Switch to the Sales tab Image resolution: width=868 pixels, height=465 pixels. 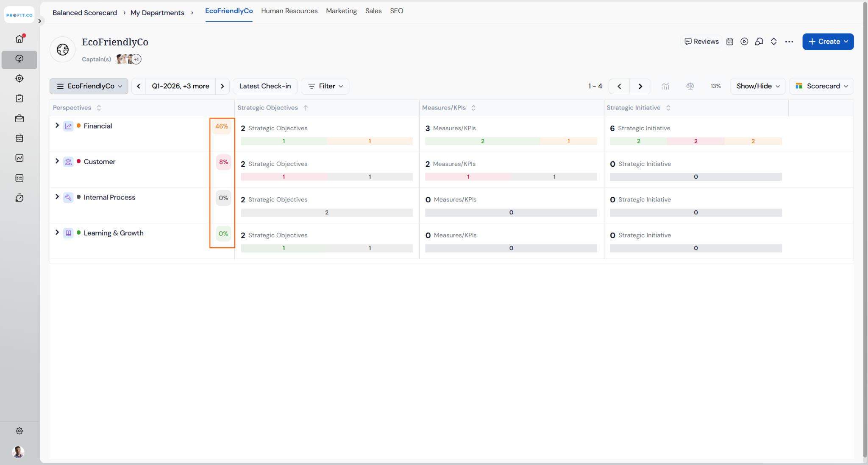coord(373,11)
